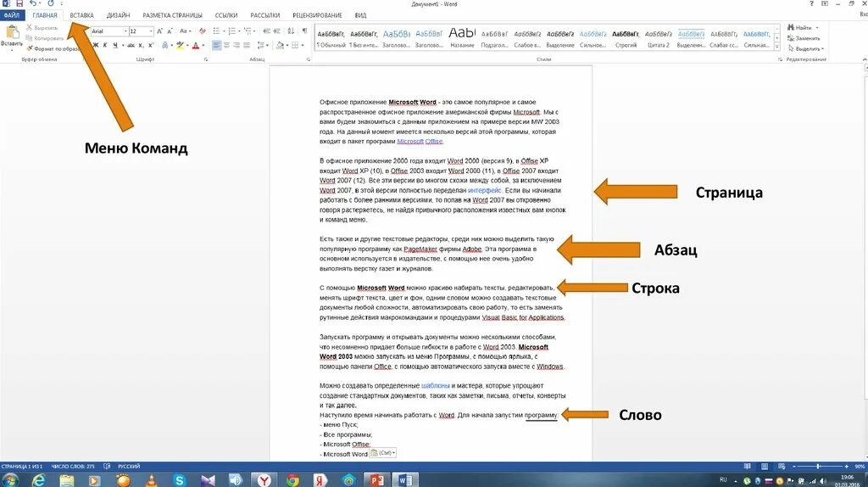The image size is (868, 487).
Task: Open the font size 12 dropdown
Action: (x=151, y=31)
